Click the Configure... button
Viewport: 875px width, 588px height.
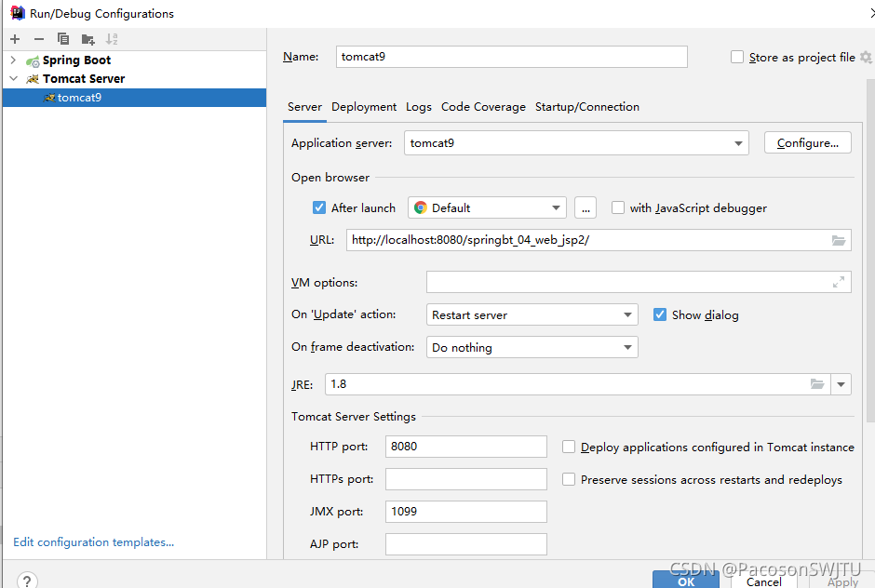click(x=807, y=143)
